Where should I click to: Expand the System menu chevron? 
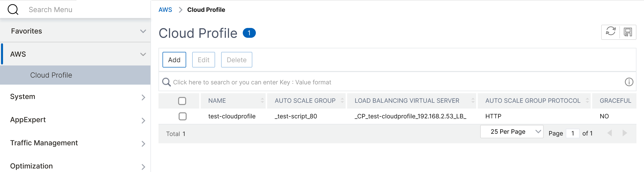pyautogui.click(x=143, y=97)
